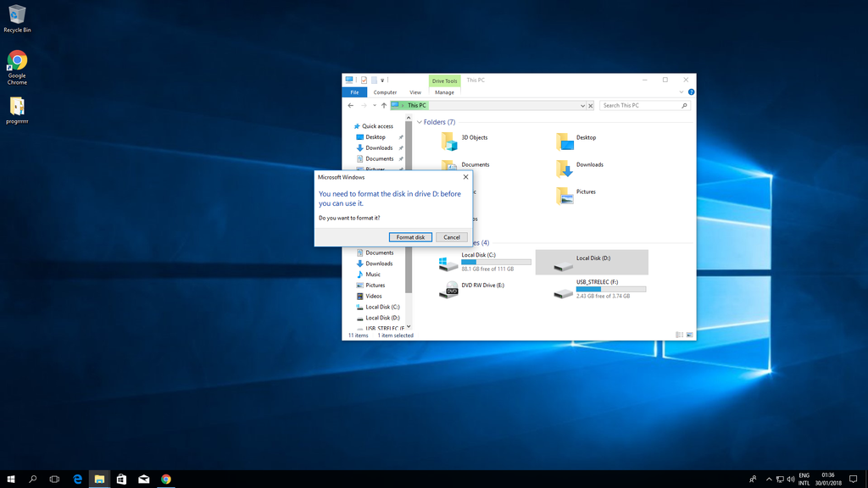Open Music in navigation pane
The image size is (868, 488).
point(373,274)
